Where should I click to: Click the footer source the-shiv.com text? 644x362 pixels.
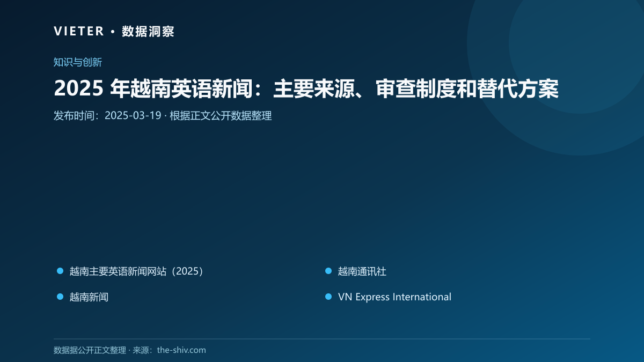point(130,350)
